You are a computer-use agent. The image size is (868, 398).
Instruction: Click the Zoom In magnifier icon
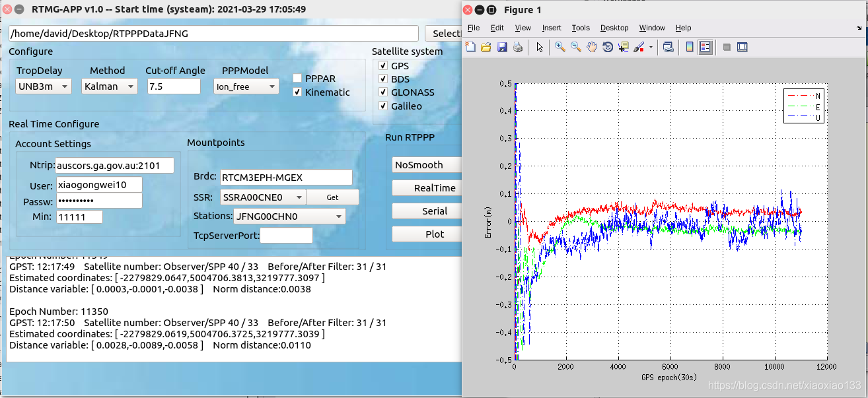point(560,47)
